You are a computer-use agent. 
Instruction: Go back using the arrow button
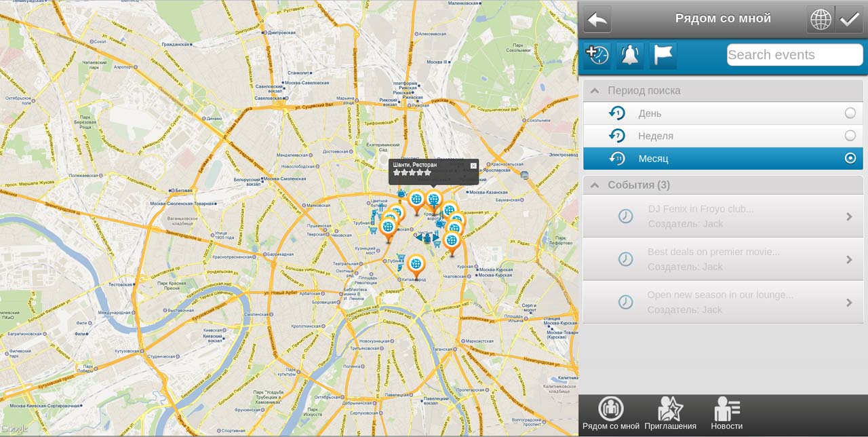pos(597,19)
